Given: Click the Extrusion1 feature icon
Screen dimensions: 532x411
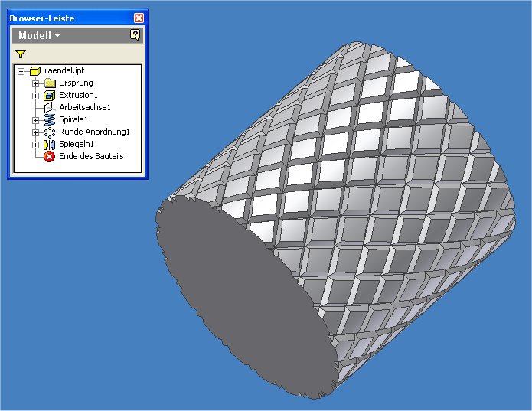Looking at the screenshot, I should point(50,96).
